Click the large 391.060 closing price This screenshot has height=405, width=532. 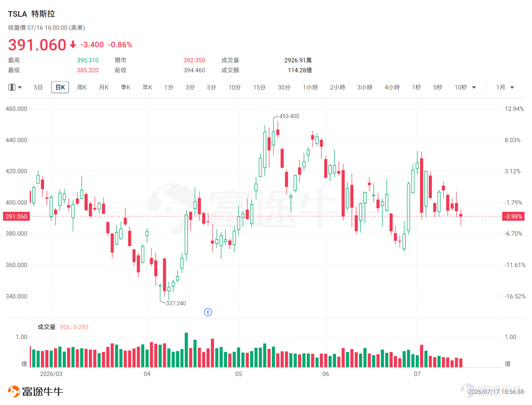[37, 45]
